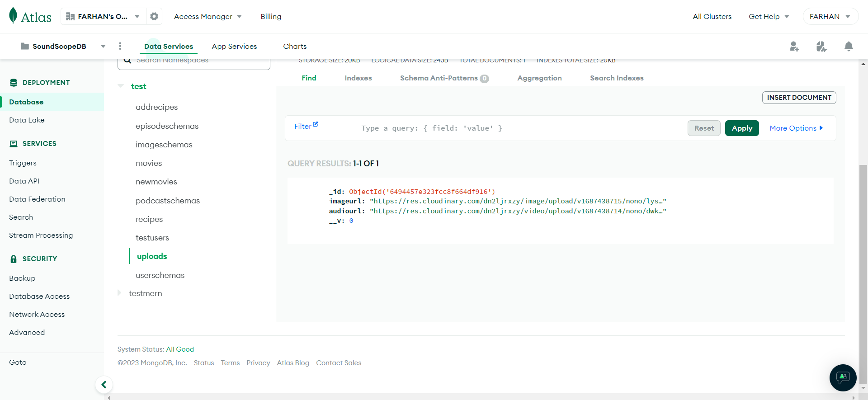Image resolution: width=868 pixels, height=400 pixels.
Task: Open Database Access in the sidebar
Action: (x=39, y=296)
